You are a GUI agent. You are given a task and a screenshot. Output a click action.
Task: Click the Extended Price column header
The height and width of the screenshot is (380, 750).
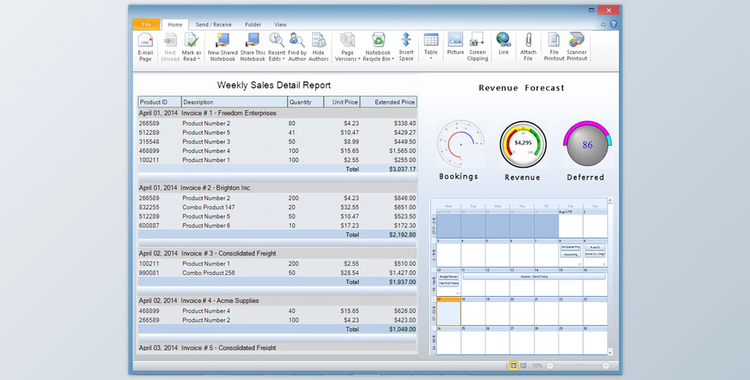[x=388, y=102]
